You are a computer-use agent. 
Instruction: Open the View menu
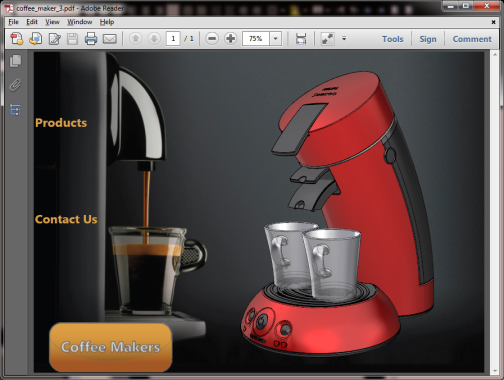tap(52, 22)
